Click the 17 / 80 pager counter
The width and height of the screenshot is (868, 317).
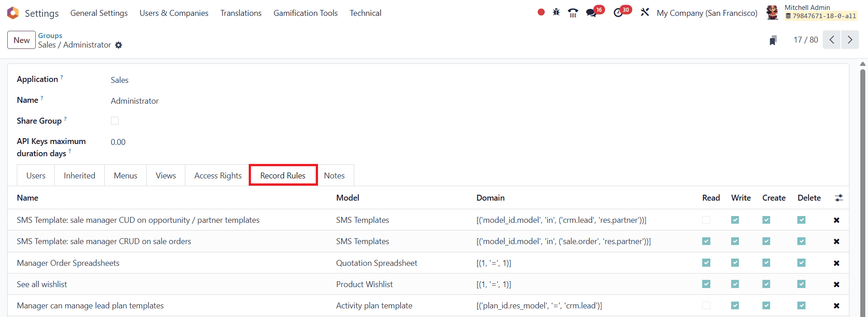pos(805,40)
